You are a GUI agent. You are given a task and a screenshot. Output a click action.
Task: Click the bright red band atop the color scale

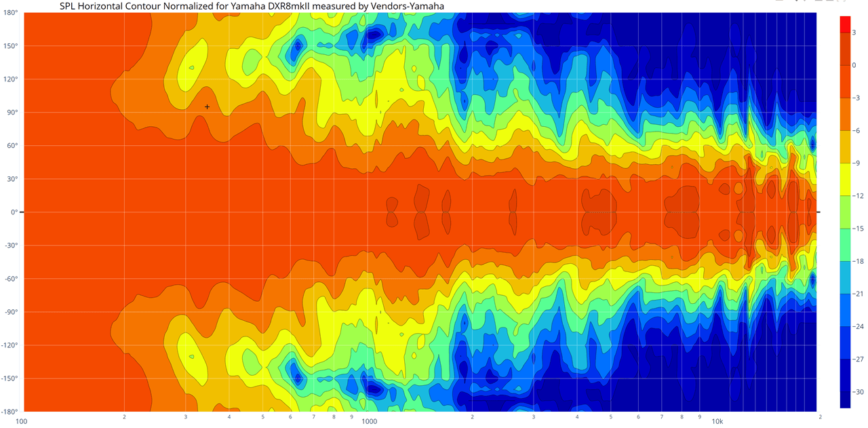[x=844, y=24]
